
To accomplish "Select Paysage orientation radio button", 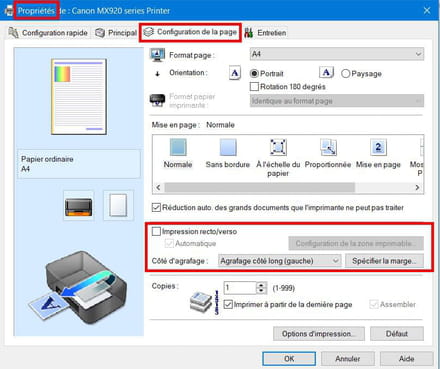I will click(346, 73).
